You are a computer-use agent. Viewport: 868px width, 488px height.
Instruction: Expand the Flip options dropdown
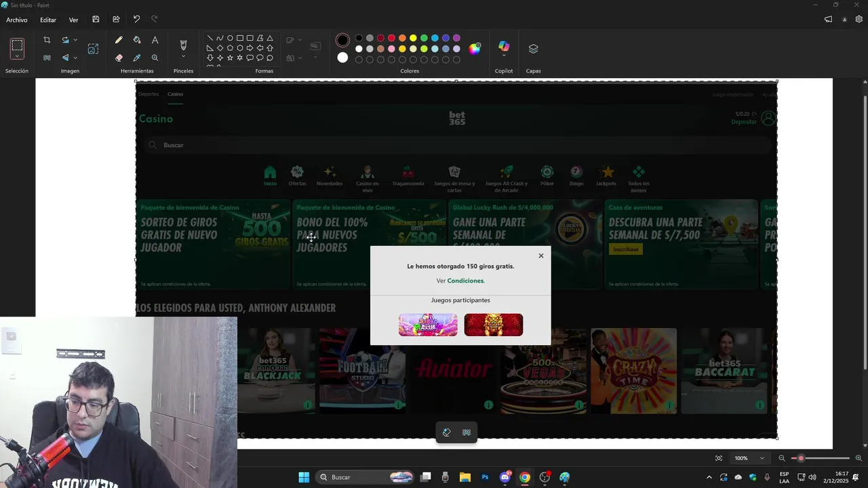click(75, 58)
